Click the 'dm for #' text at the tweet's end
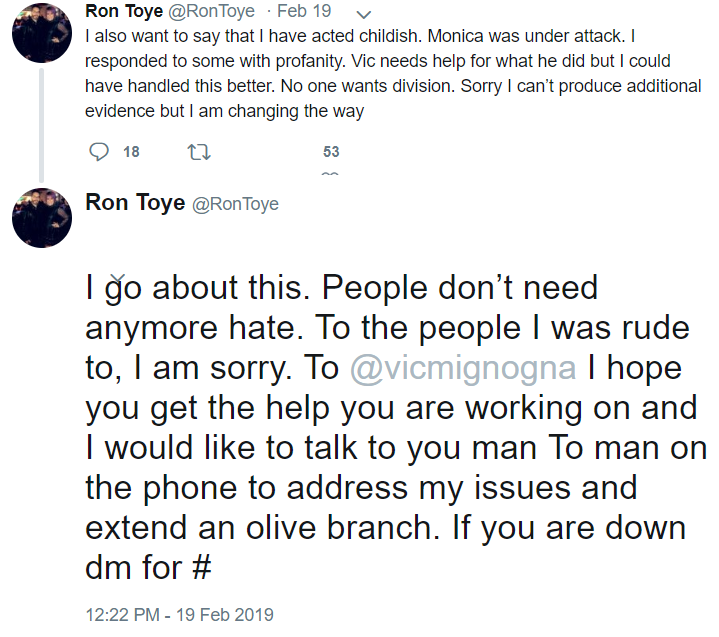This screenshot has width=719, height=637. pyautogui.click(x=148, y=568)
